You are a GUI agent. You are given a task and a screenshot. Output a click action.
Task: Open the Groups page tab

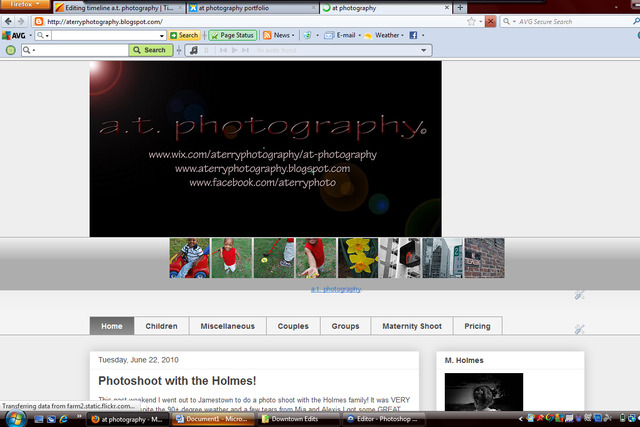coord(345,326)
